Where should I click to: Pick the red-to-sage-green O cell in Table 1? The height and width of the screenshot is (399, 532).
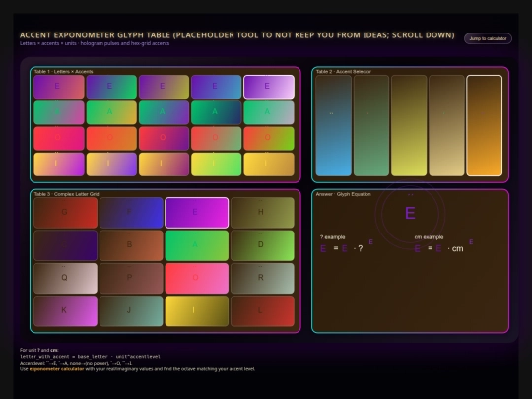tap(216, 138)
